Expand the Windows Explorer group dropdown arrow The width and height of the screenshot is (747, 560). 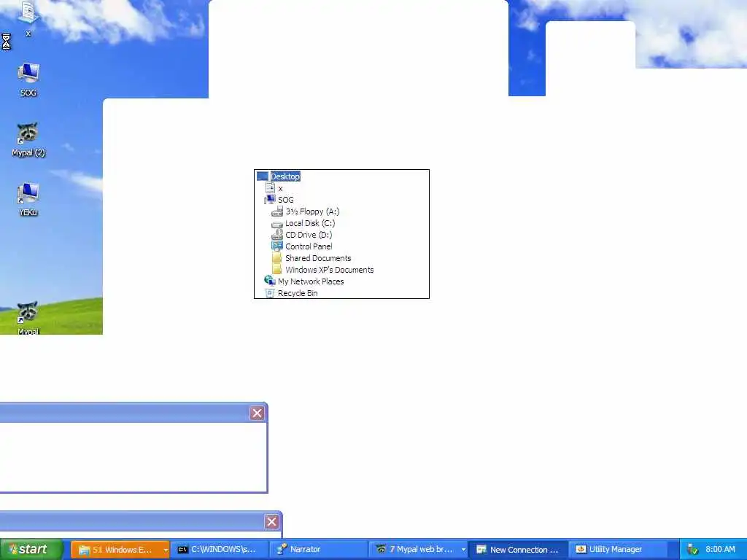(x=166, y=550)
